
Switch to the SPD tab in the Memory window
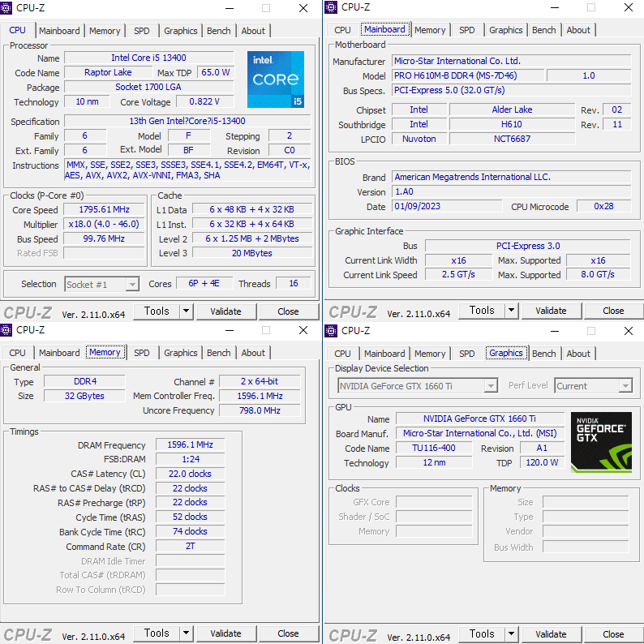pyautogui.click(x=141, y=353)
